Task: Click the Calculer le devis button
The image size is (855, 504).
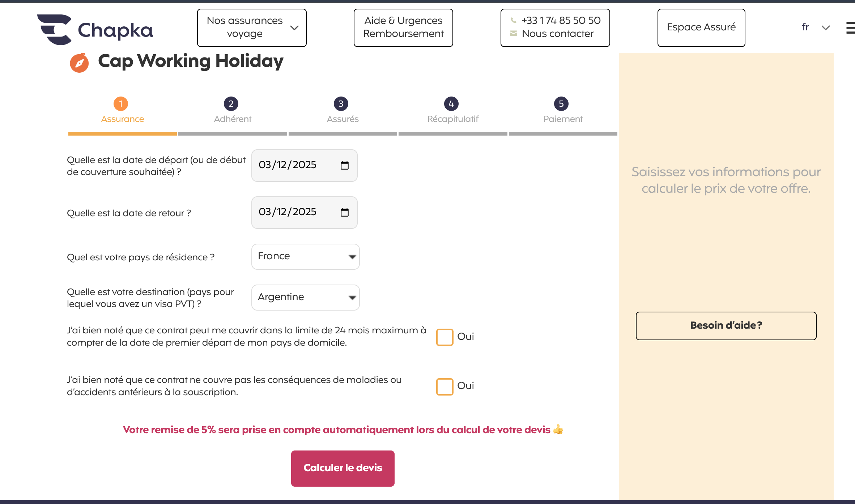Action: (343, 468)
